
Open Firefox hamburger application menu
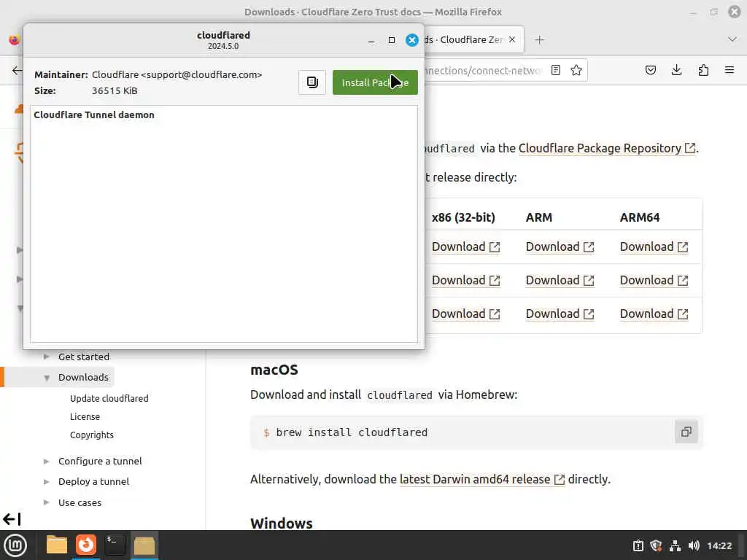tap(729, 71)
